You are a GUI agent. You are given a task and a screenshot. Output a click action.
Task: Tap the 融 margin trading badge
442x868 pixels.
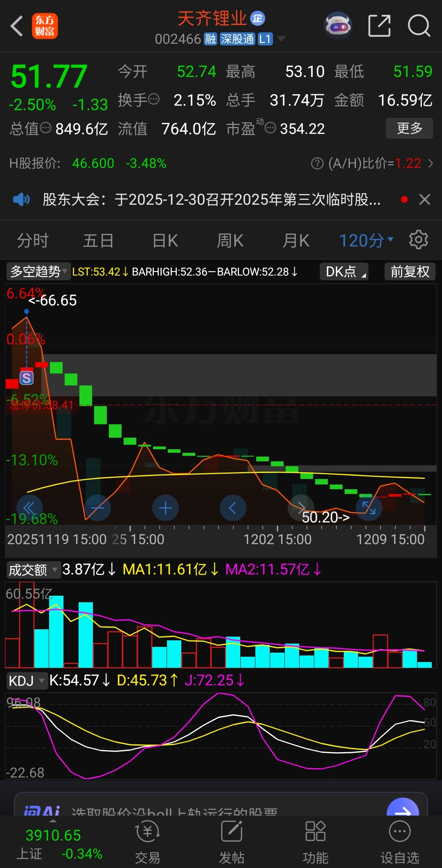[x=210, y=39]
